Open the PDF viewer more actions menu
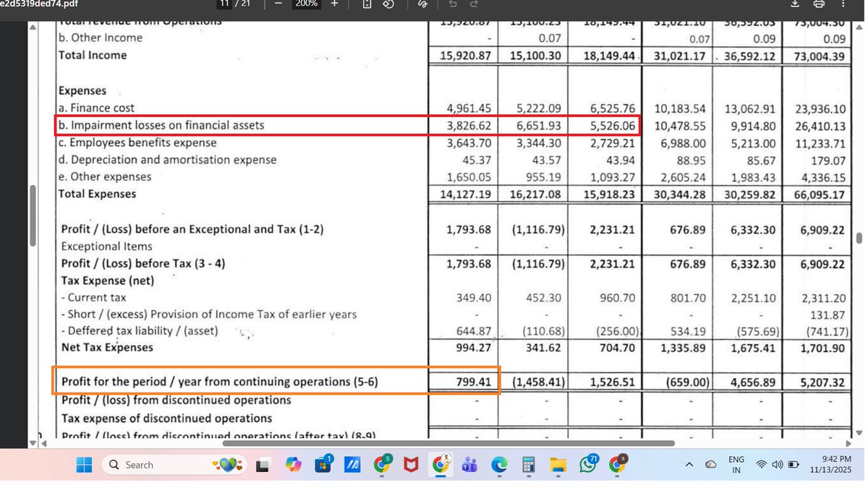Screen dimensions: 868x488 843,4
